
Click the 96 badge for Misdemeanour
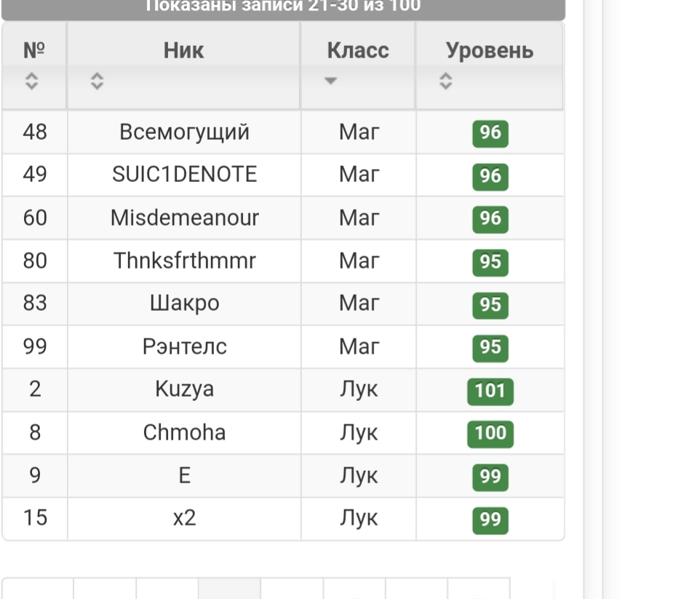(490, 219)
